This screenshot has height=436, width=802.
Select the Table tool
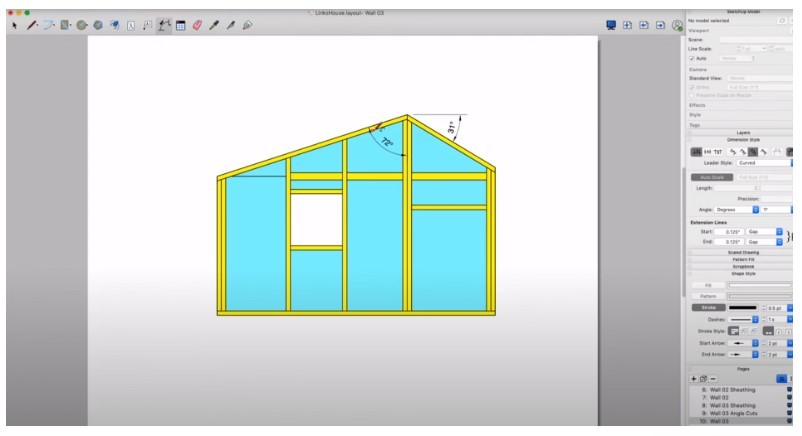181,26
